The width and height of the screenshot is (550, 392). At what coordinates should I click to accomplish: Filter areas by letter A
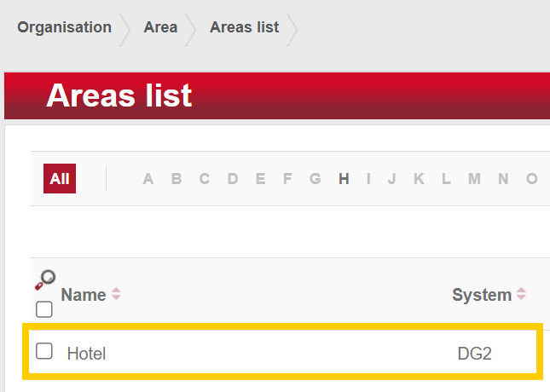[x=148, y=179]
